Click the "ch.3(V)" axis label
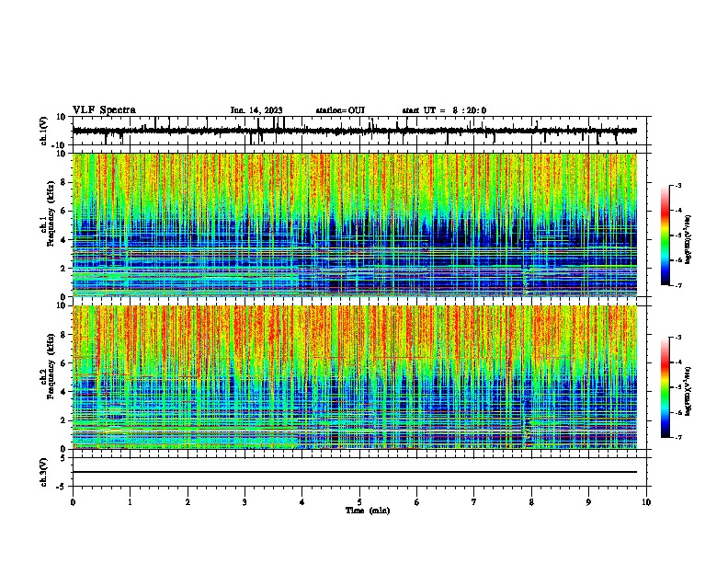The width and height of the screenshot is (728, 563). (x=44, y=472)
